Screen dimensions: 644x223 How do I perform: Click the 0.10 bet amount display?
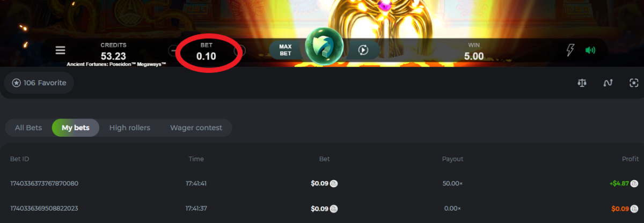tap(206, 56)
